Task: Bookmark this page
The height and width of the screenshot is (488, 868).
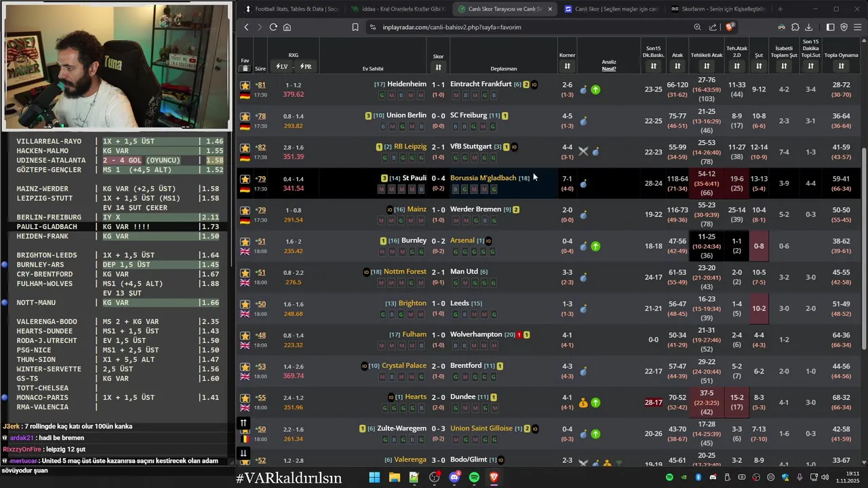Action: (x=355, y=27)
